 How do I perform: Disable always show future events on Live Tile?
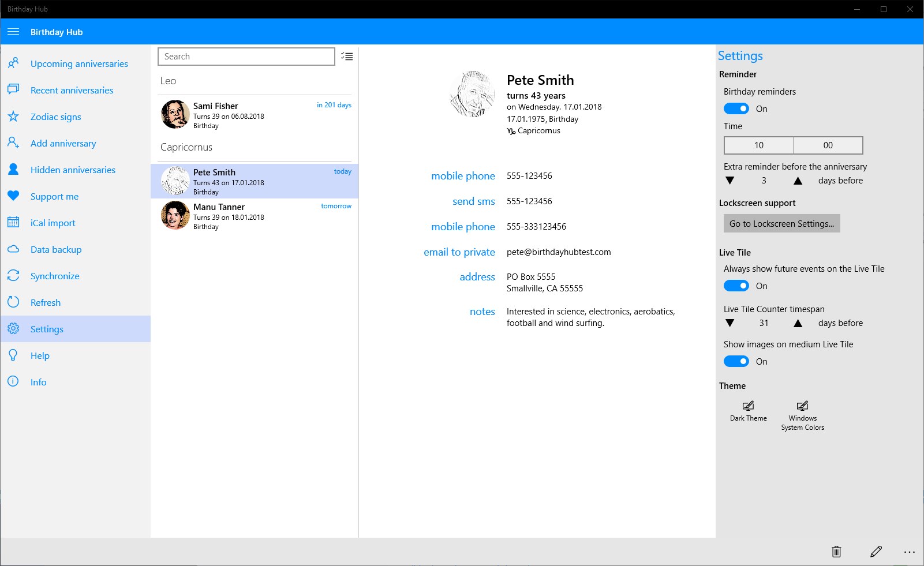(x=736, y=286)
